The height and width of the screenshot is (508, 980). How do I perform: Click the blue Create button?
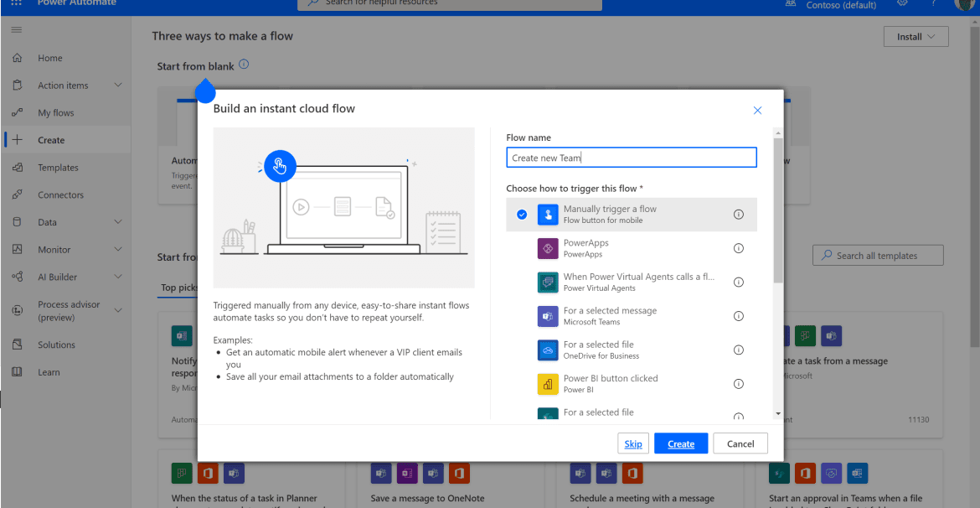[x=681, y=443]
